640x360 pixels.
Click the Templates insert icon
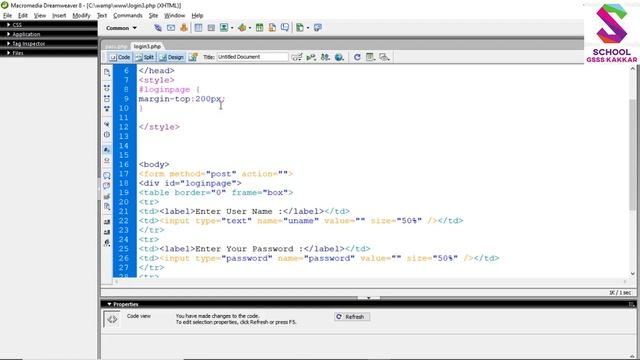(x=300, y=28)
